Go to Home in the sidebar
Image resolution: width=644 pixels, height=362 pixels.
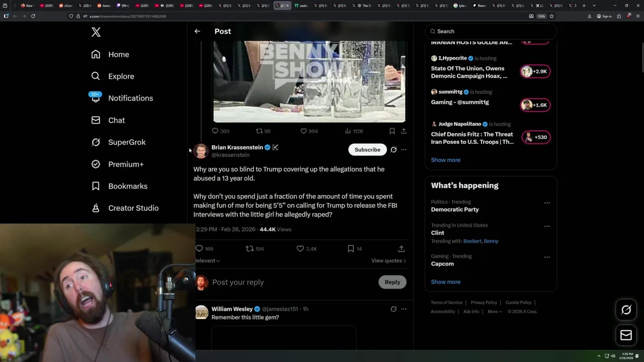pos(110,54)
